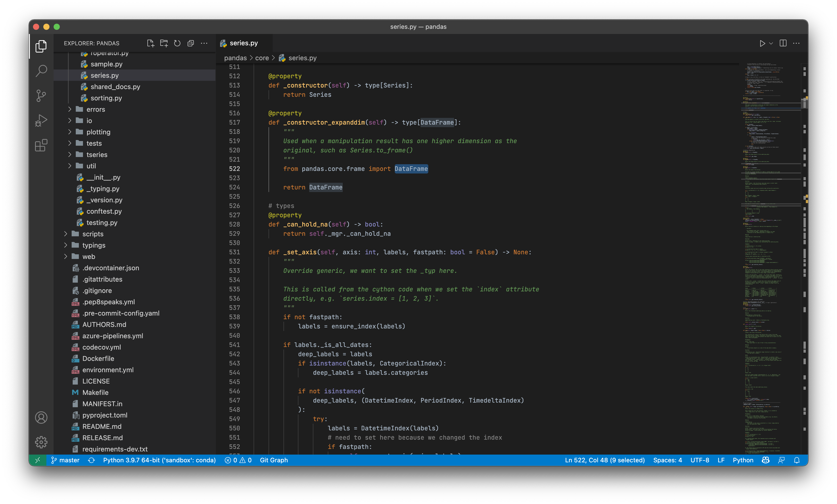The width and height of the screenshot is (837, 504).
Task: Open Git Graph from status bar
Action: click(273, 460)
